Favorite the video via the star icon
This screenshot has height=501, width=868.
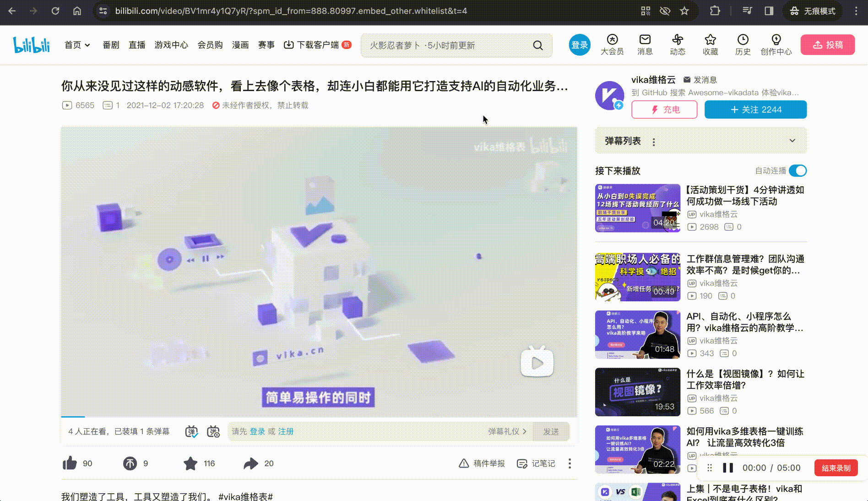[190, 463]
